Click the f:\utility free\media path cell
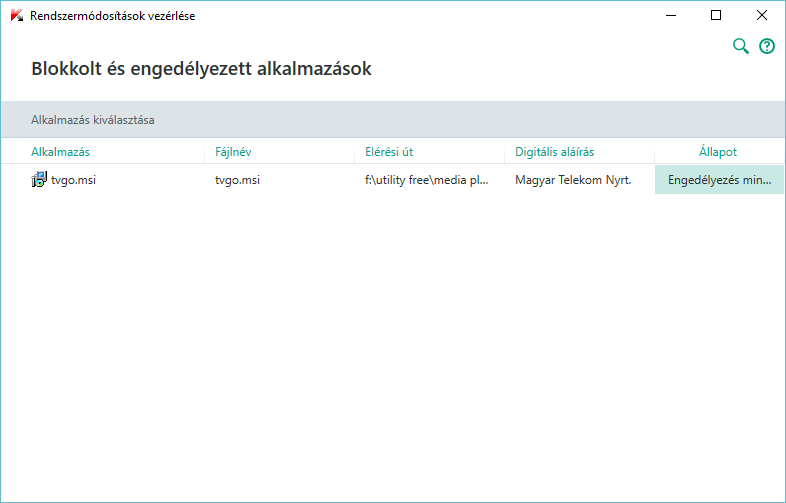 coord(427,180)
